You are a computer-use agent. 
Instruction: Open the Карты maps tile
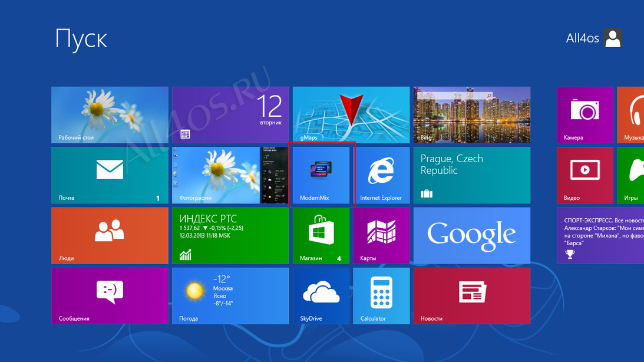point(382,235)
